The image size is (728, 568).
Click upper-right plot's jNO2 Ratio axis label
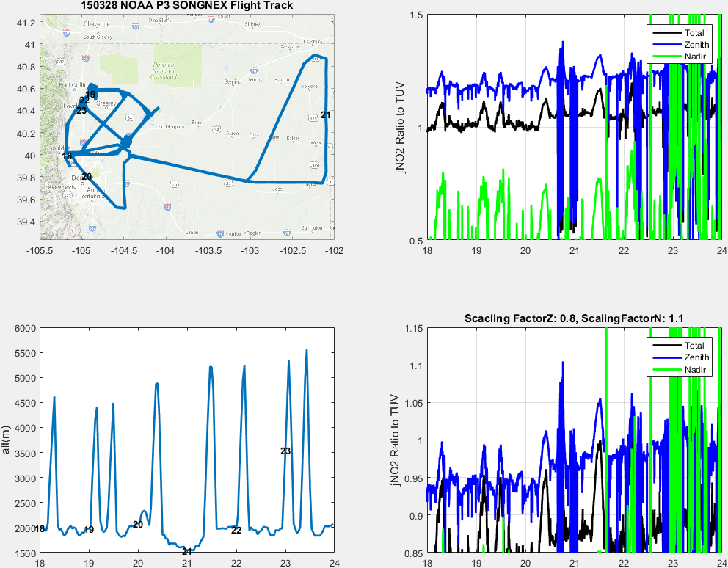(398, 128)
